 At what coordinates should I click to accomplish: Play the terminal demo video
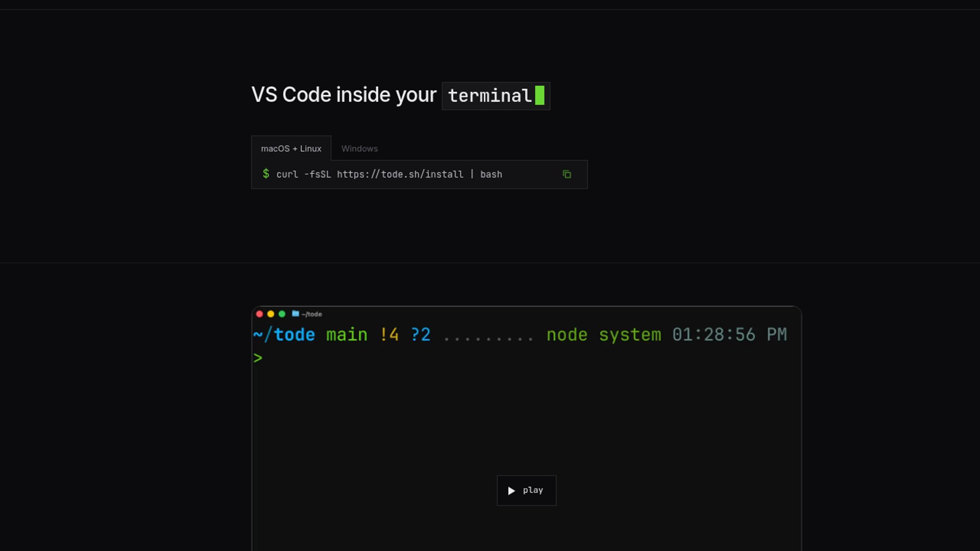pos(526,490)
